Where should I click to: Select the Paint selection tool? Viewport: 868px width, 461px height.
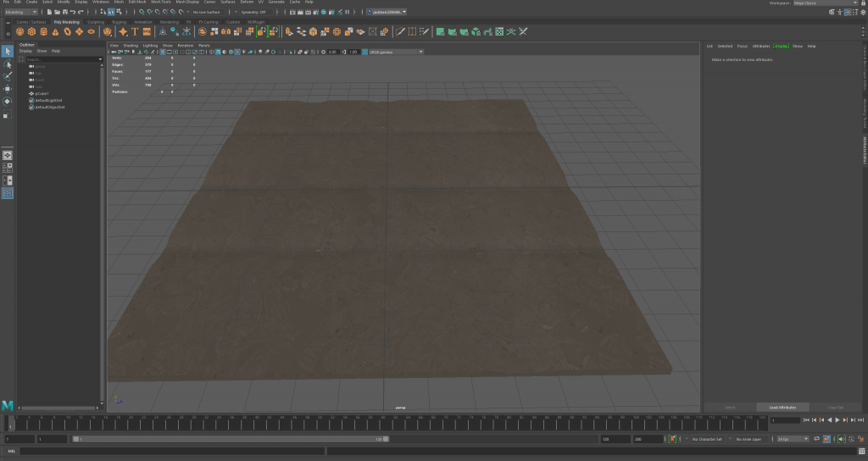(x=8, y=75)
